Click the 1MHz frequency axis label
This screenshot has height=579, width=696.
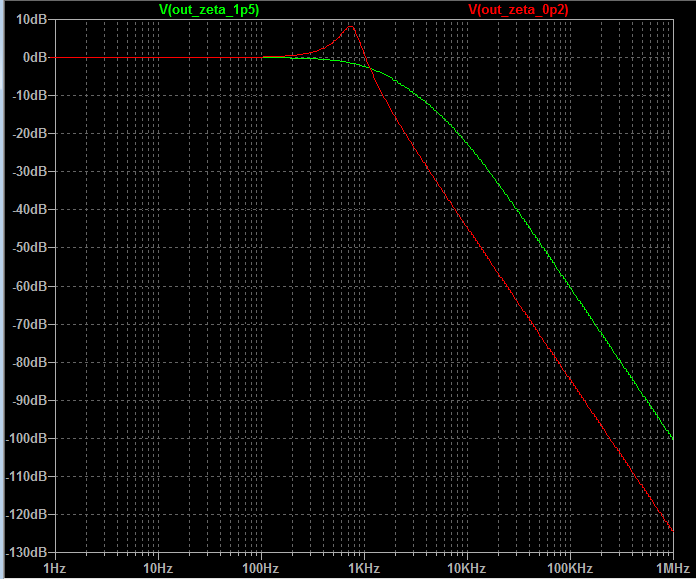click(673, 568)
